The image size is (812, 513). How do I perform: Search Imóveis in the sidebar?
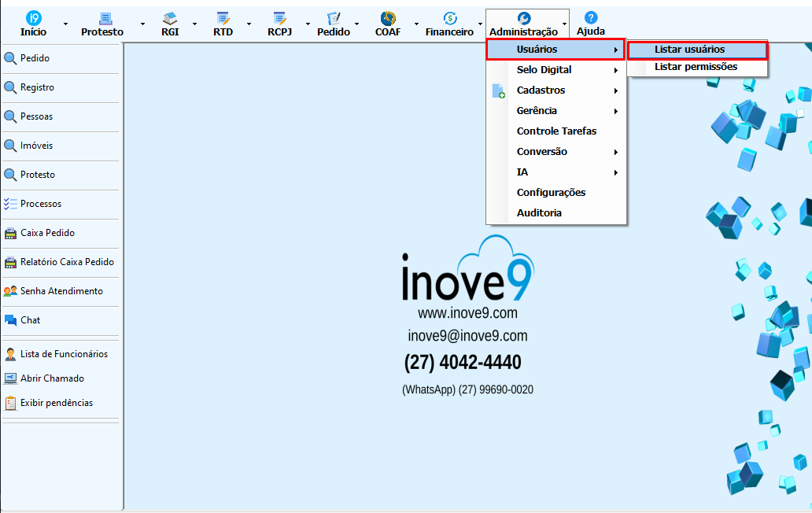tap(36, 146)
